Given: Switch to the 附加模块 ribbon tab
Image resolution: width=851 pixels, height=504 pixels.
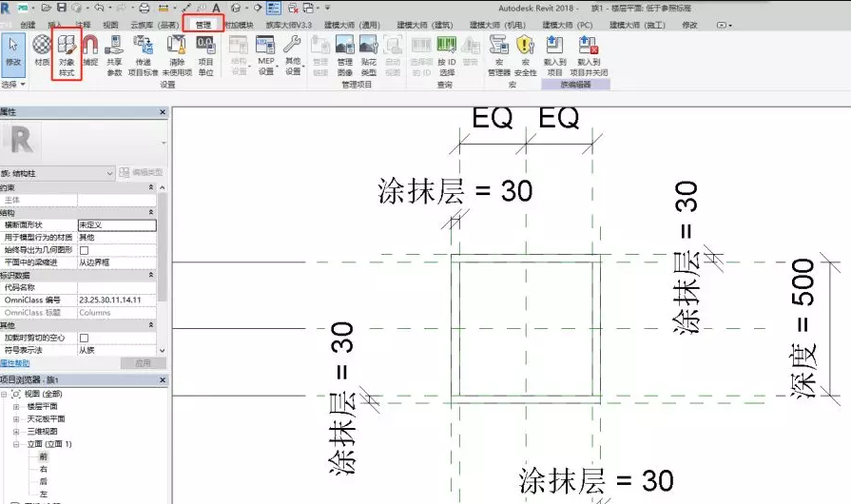Looking at the screenshot, I should (x=239, y=25).
